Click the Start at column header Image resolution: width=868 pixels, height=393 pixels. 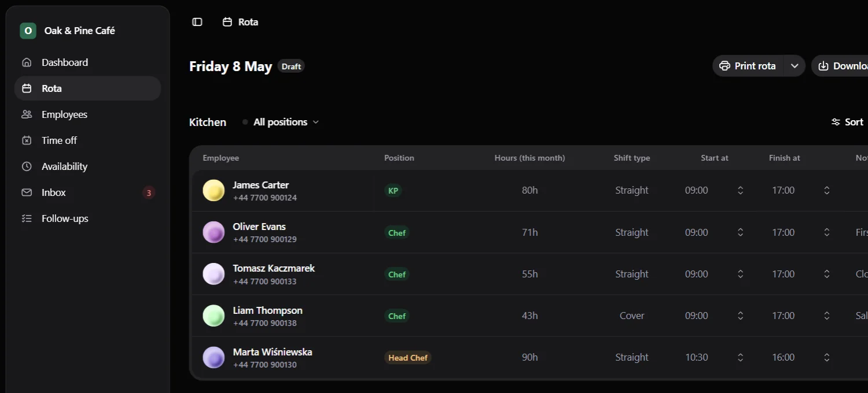715,158
